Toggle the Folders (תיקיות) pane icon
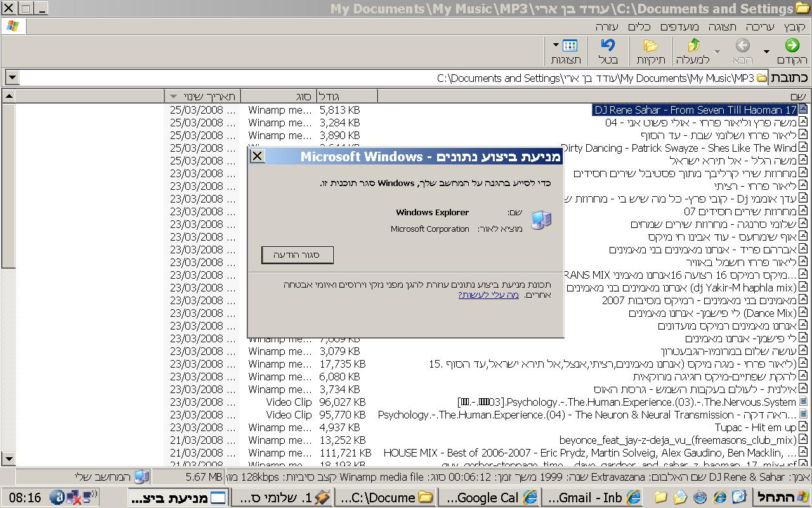Viewport: 812px width, 508px height. tap(650, 45)
